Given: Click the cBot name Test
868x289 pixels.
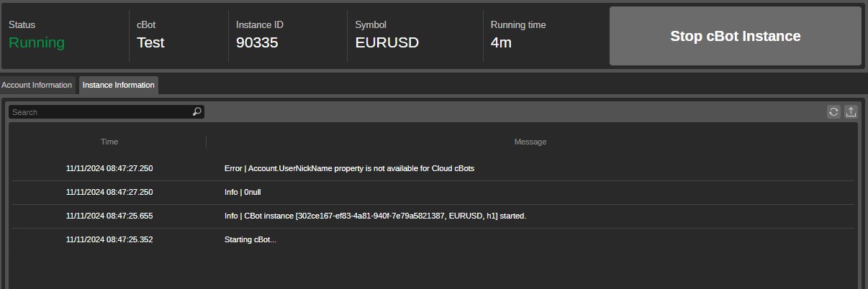Looking at the screenshot, I should click(150, 42).
